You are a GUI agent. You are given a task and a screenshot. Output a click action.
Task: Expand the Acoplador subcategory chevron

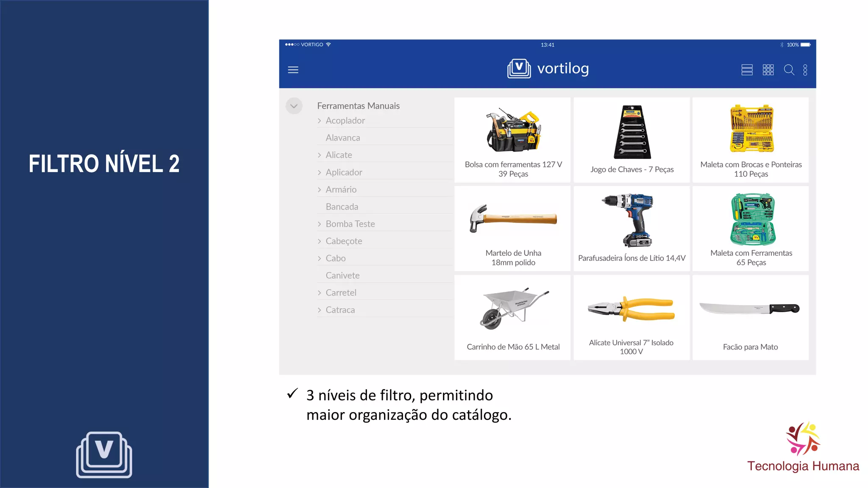[319, 121]
